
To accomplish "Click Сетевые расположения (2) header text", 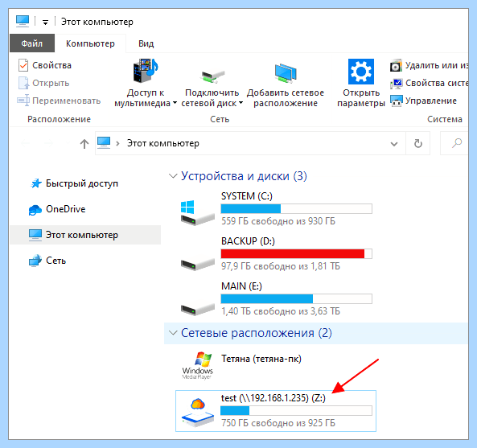I will pyautogui.click(x=257, y=333).
